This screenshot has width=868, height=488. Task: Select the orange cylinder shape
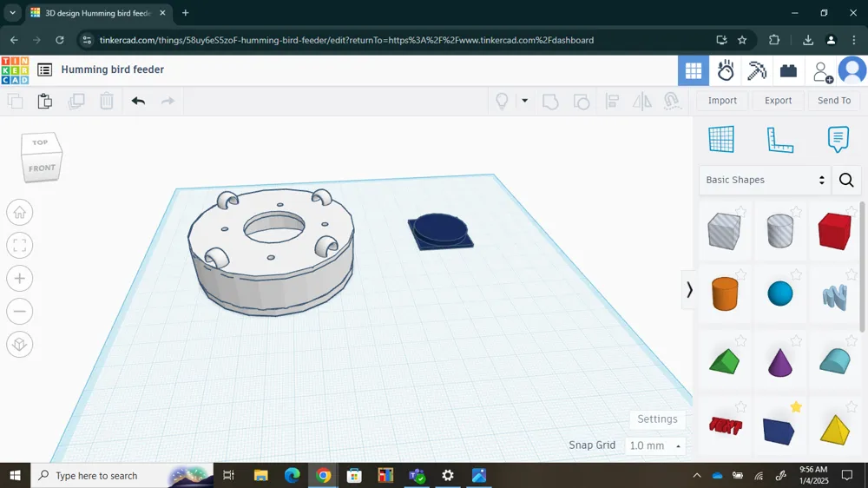point(725,293)
